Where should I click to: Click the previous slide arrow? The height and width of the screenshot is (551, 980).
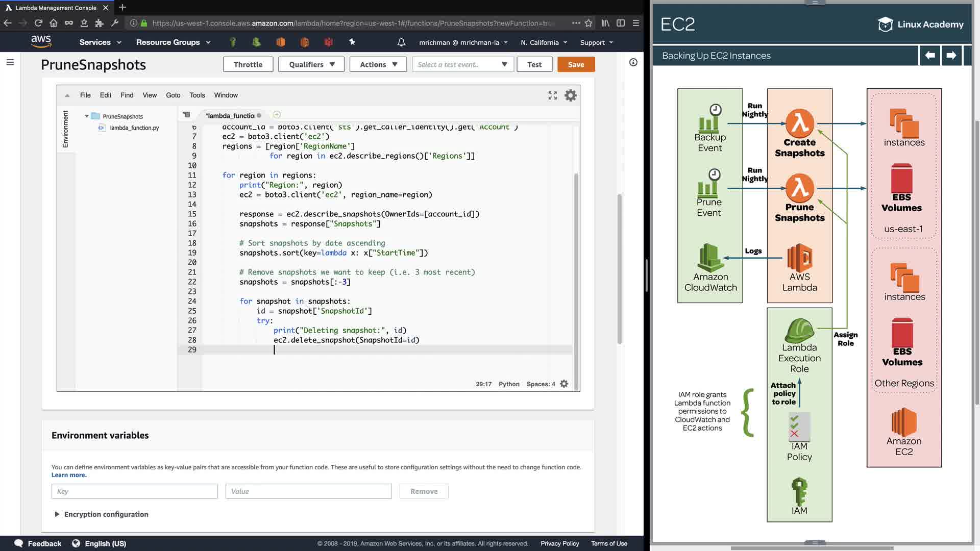(x=930, y=55)
